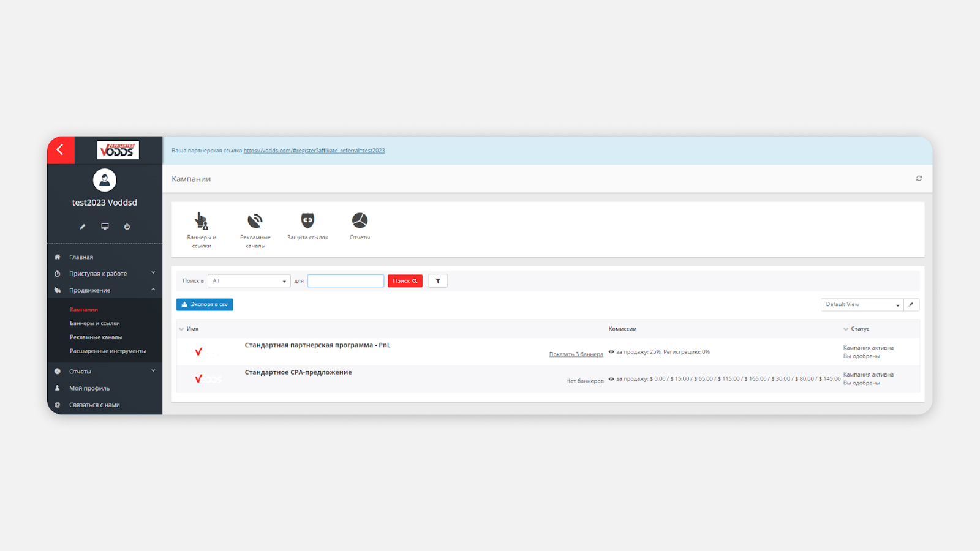Viewport: 980px width, 551px height.
Task: Collapse the Продвижение menu chevron
Action: click(153, 290)
